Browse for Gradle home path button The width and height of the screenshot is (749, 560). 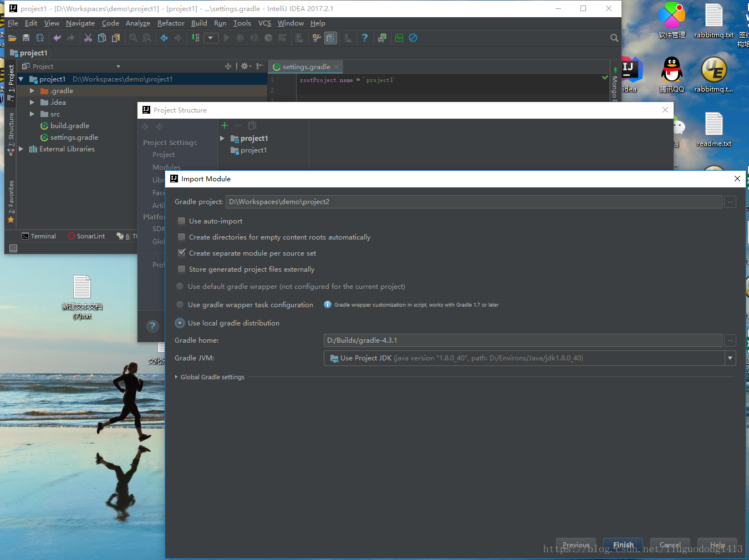point(730,340)
